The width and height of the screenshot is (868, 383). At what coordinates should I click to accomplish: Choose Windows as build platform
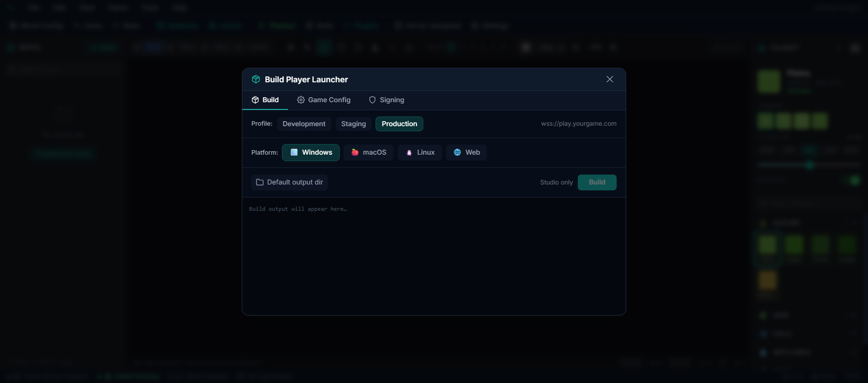tap(311, 152)
